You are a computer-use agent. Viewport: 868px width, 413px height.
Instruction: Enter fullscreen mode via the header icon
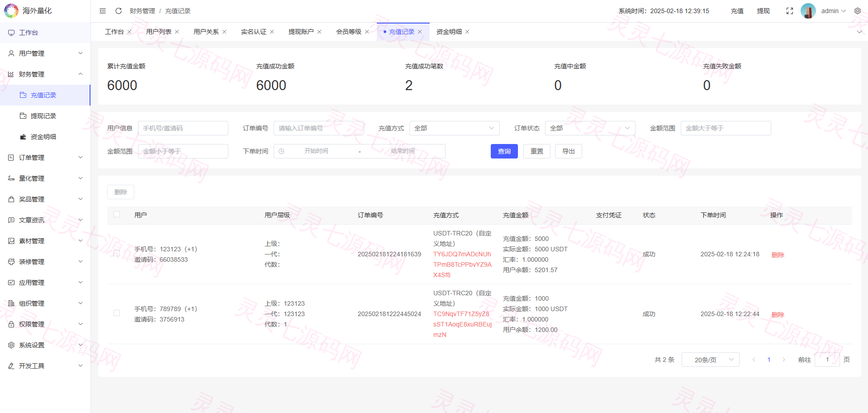(790, 11)
